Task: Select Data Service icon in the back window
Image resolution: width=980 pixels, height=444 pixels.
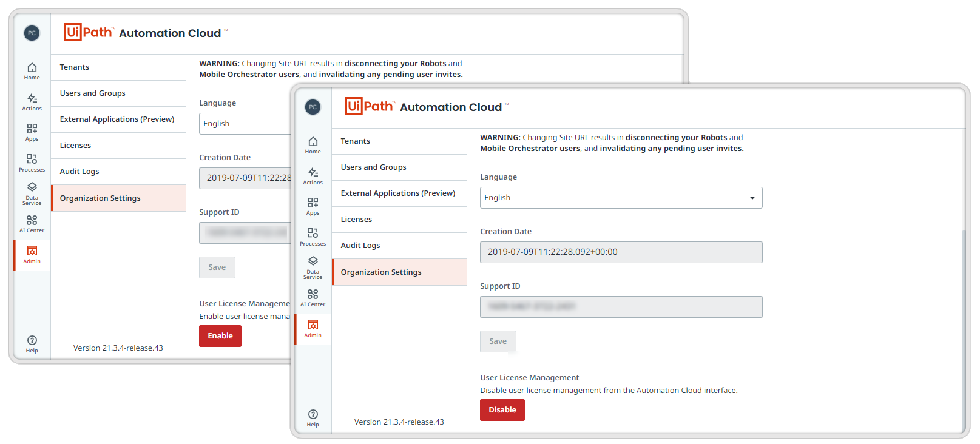Action: click(32, 193)
